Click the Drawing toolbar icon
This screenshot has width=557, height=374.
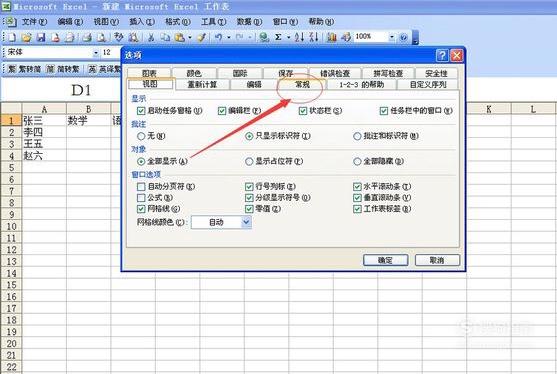346,37
